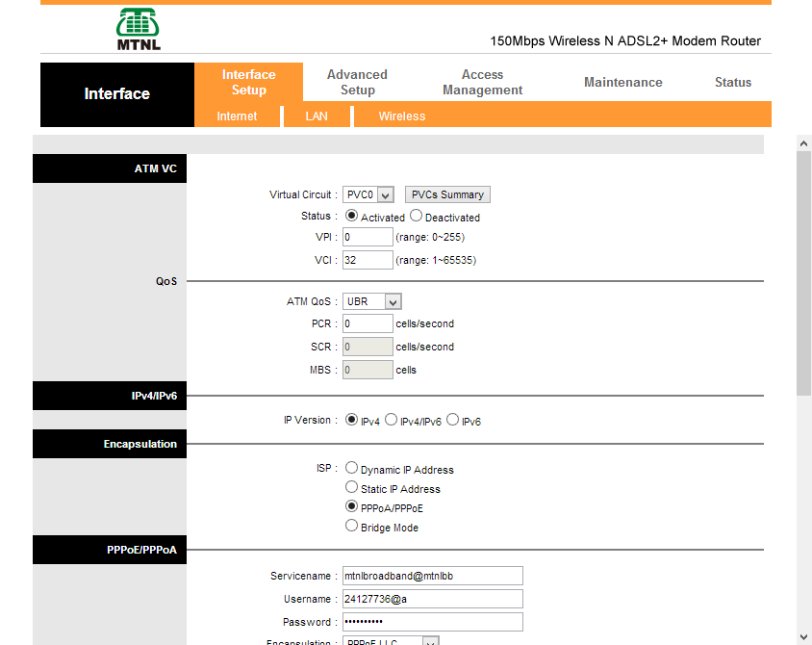
Task: Click into the VPI input field
Action: coord(368,237)
